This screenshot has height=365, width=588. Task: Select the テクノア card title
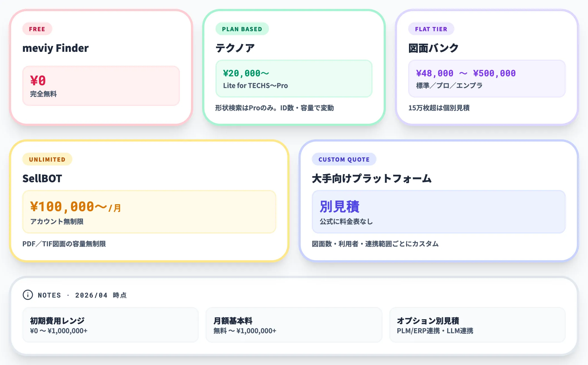pyautogui.click(x=235, y=48)
